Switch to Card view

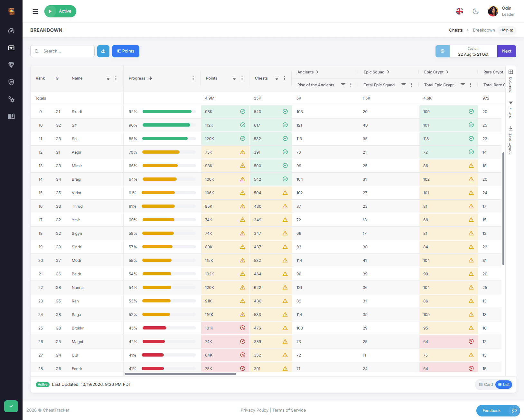[486, 385]
